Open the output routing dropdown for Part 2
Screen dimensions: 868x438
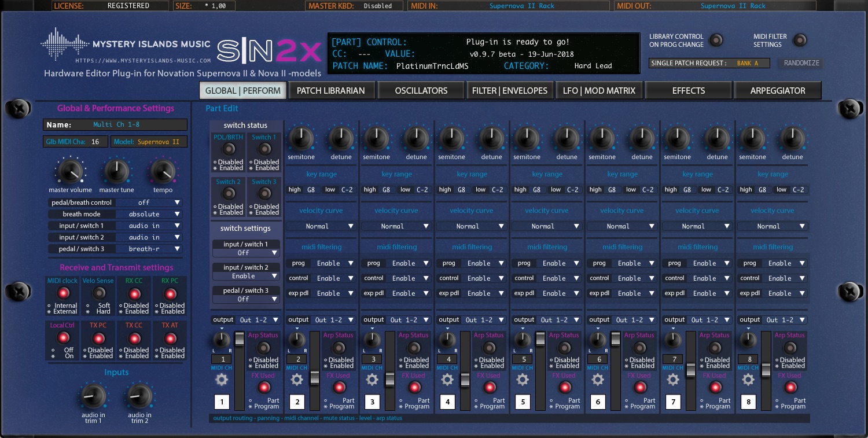334,319
